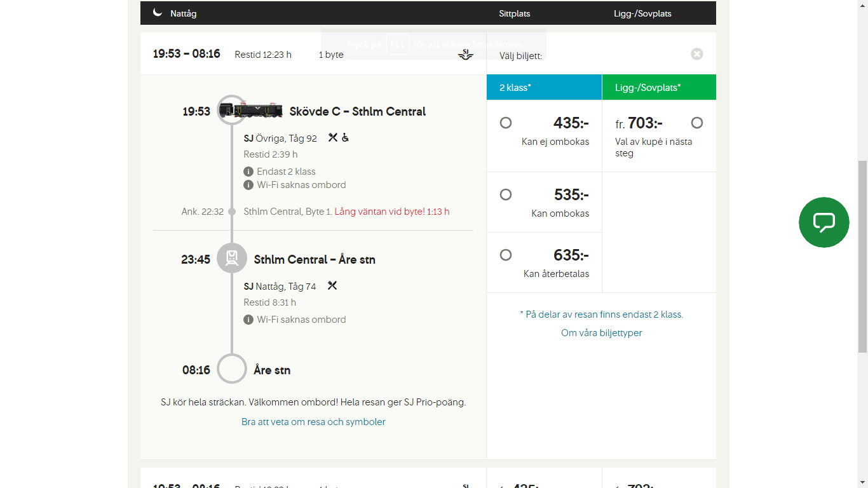Click the info icon beside Endast 2 klass

pyautogui.click(x=248, y=172)
